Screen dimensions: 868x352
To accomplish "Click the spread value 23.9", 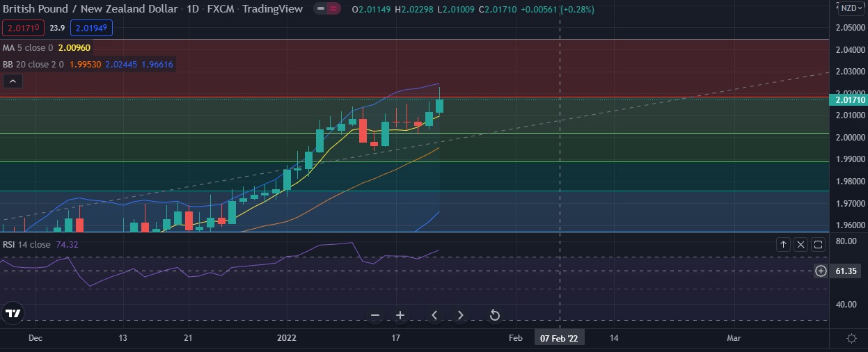I will [x=58, y=28].
